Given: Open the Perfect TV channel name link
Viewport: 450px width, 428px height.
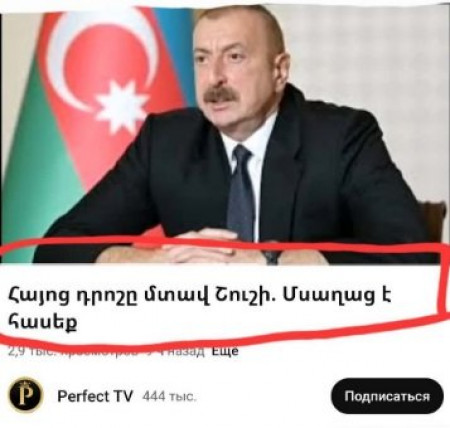Looking at the screenshot, I should [95, 396].
